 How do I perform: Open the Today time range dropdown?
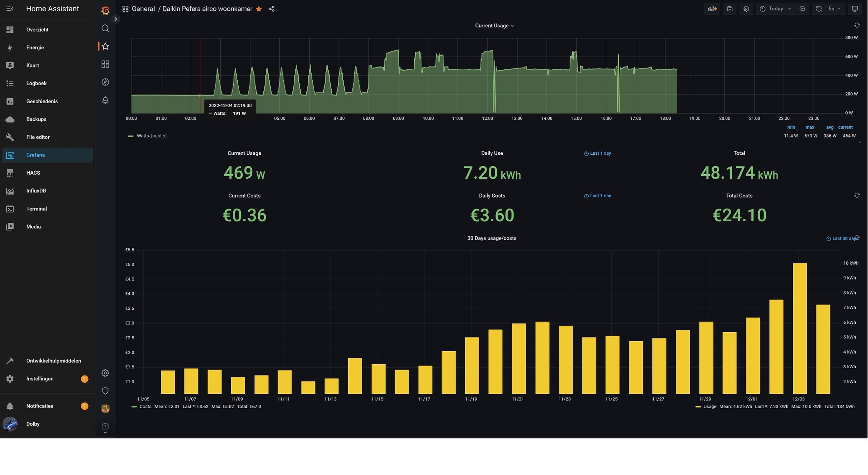tap(776, 9)
